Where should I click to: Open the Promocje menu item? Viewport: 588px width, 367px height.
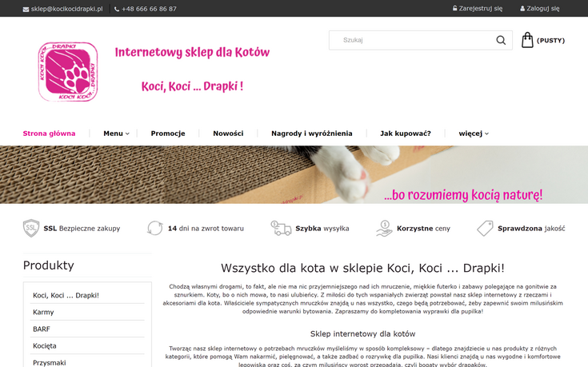(168, 134)
